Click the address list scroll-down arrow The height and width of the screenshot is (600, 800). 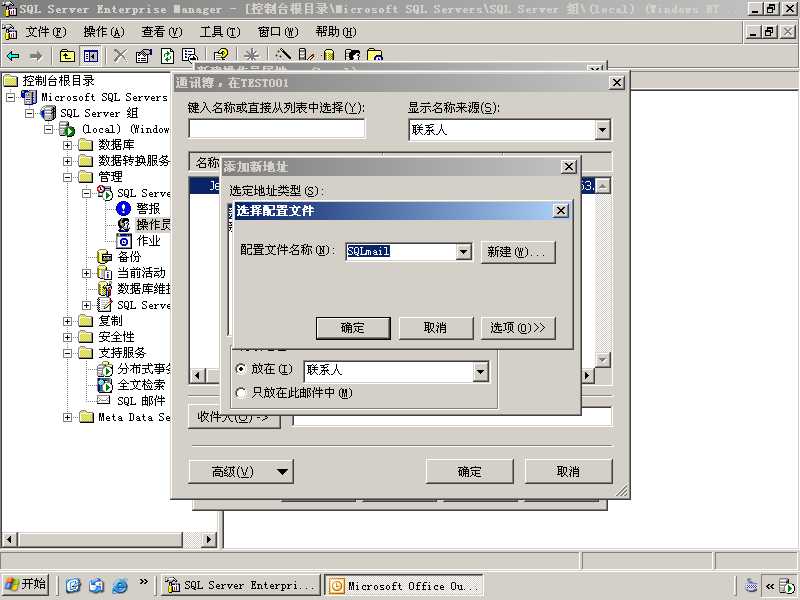pos(603,360)
